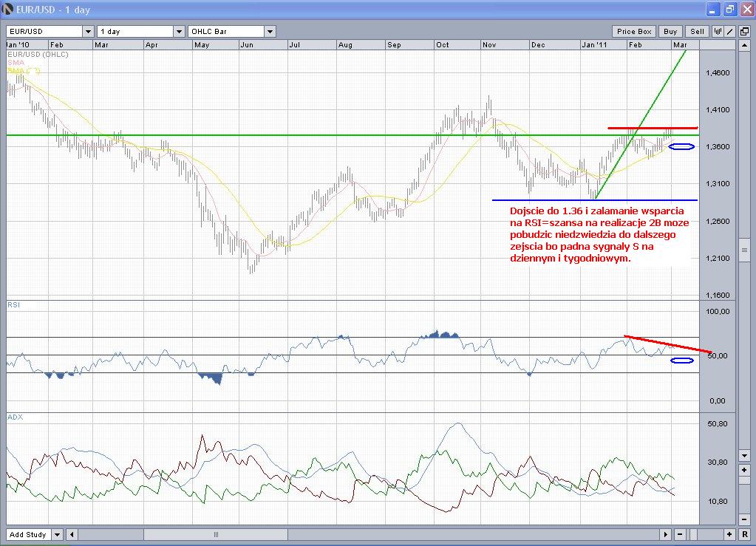Click the Sell button
The height and width of the screenshot is (546, 756).
coord(697,32)
